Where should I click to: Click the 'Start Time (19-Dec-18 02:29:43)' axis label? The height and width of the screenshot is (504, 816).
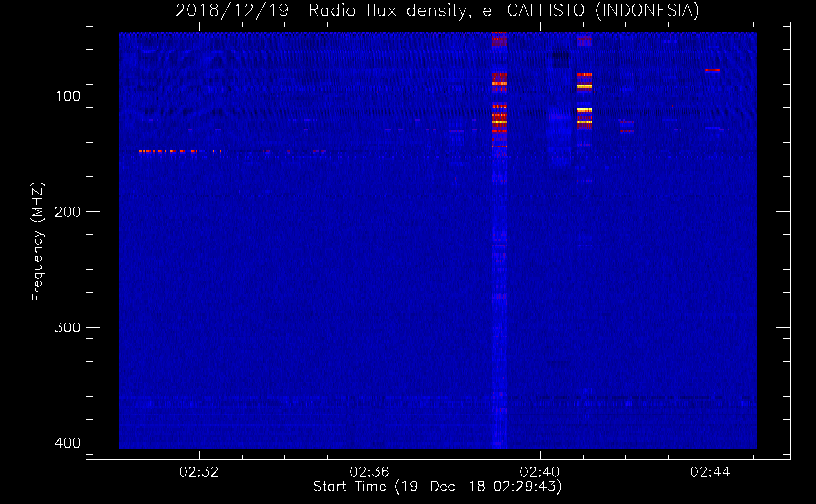[437, 487]
